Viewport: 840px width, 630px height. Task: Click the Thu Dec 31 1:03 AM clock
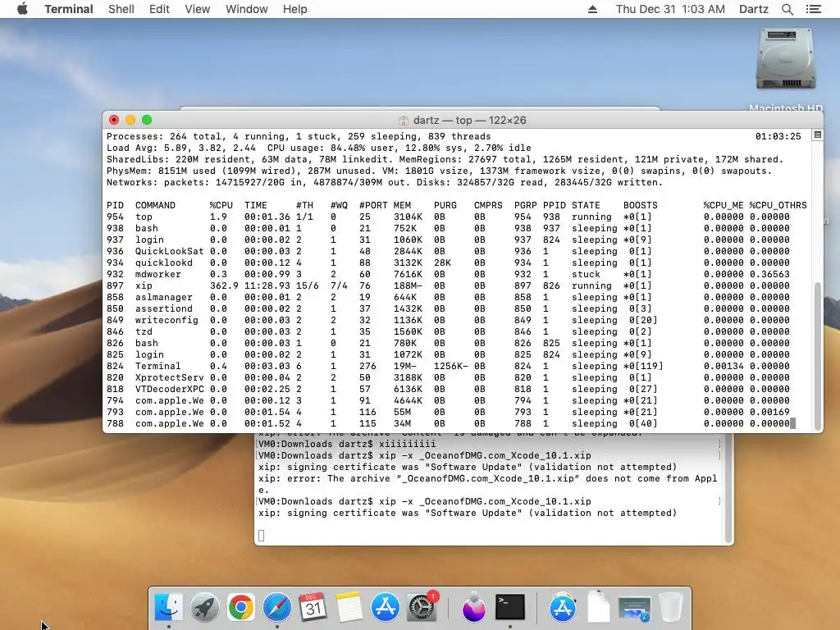[670, 9]
